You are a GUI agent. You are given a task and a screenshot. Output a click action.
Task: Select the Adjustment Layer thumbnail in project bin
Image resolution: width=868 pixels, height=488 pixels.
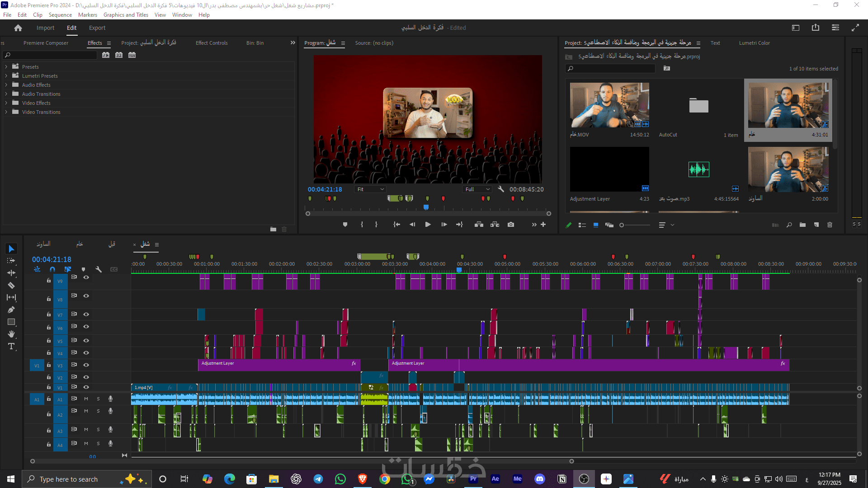[x=609, y=169]
